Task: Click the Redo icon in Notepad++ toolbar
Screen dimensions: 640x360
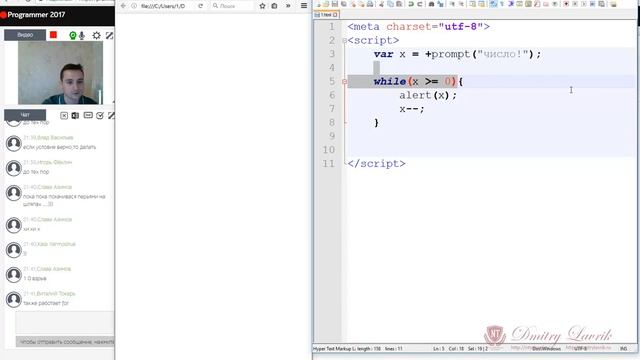Action: [x=420, y=4]
